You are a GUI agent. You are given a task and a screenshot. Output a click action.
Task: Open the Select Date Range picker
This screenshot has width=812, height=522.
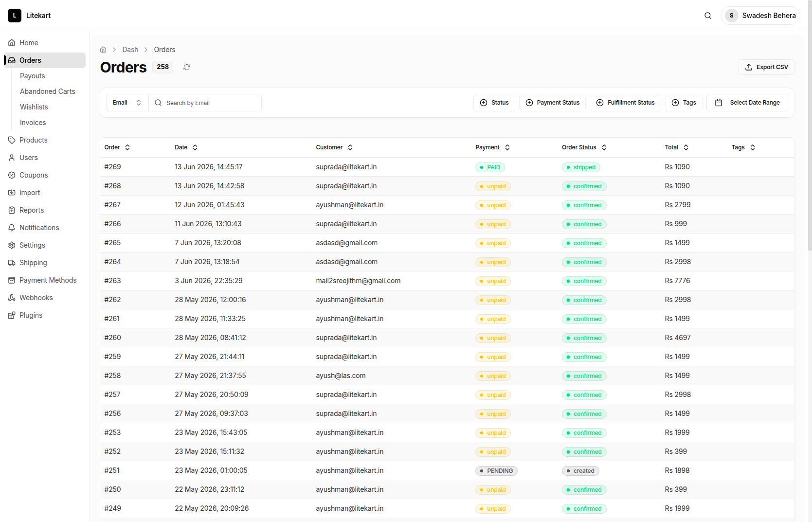[x=747, y=103]
